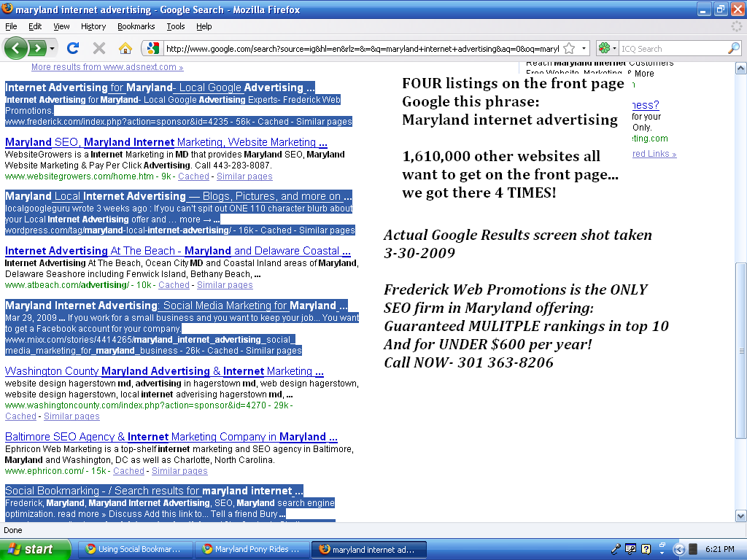
Task: Open 'Internet Advertising for Maryland- Local Google Advertising' result
Action: pos(160,87)
